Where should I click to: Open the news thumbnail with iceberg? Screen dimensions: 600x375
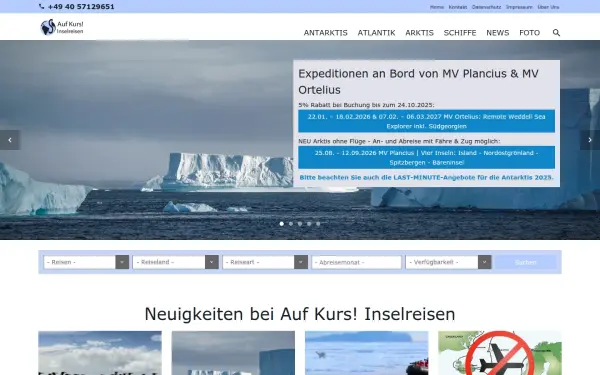pos(233,353)
